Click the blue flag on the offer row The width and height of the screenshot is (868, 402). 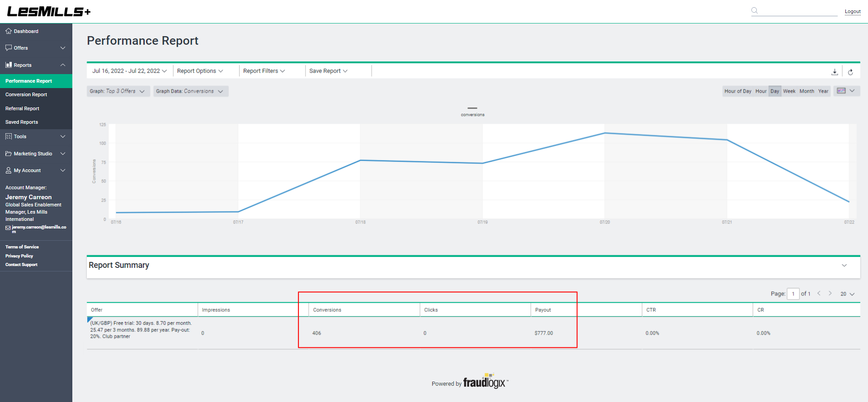tap(90, 319)
